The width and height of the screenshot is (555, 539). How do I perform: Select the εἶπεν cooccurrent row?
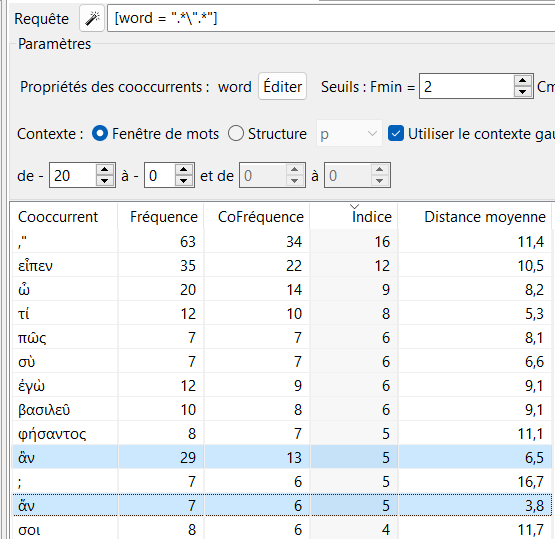[x=282, y=265]
